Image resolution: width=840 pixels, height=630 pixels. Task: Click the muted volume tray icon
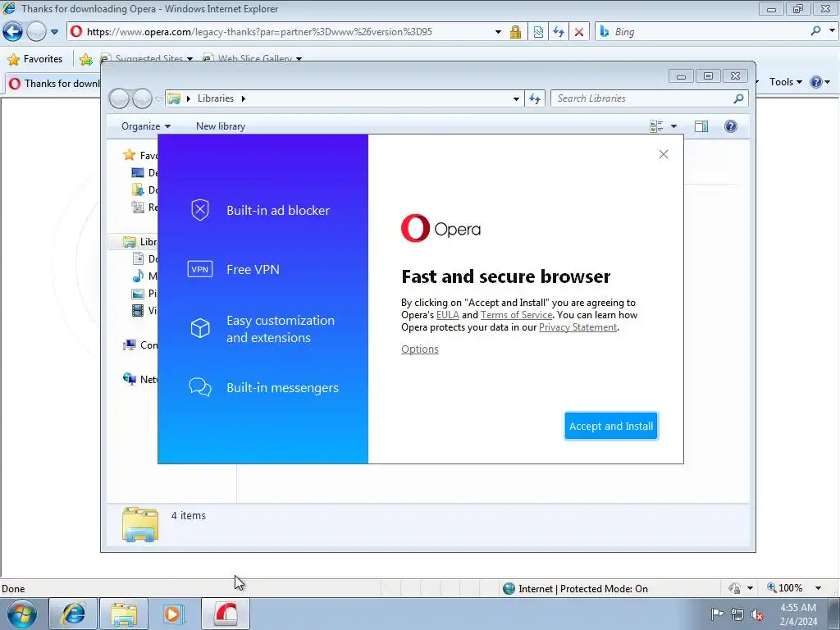[757, 614]
